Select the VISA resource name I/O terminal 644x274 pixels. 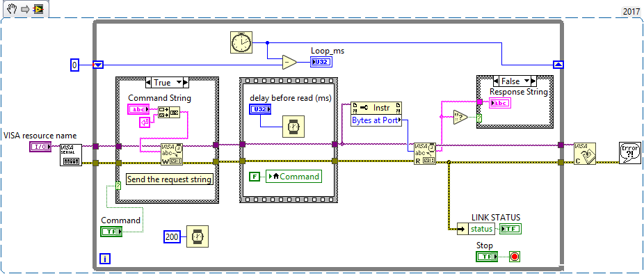point(40,147)
